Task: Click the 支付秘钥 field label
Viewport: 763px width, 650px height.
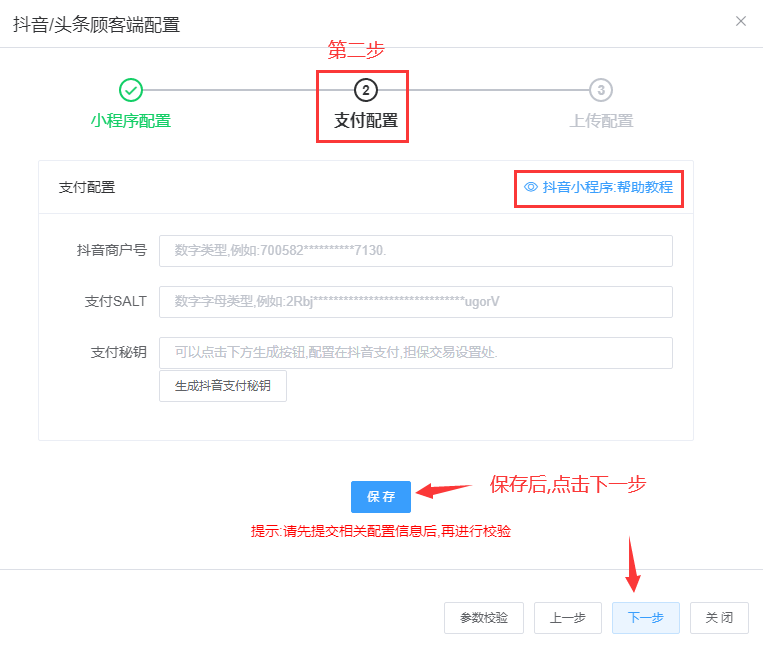Action: [x=119, y=352]
